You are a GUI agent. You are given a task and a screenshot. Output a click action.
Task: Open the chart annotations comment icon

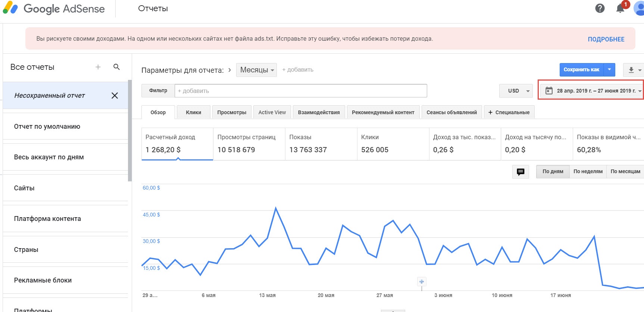coord(520,172)
